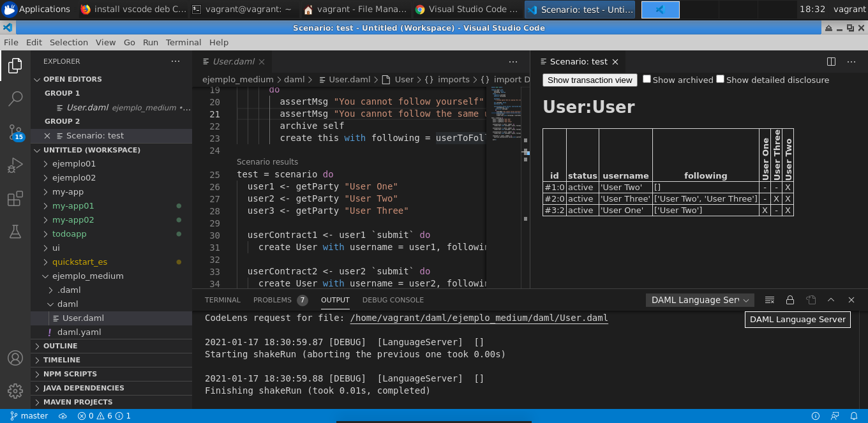Image resolution: width=868 pixels, height=423 pixels.
Task: Open the Accounts icon in activity bar
Action: [x=15, y=358]
